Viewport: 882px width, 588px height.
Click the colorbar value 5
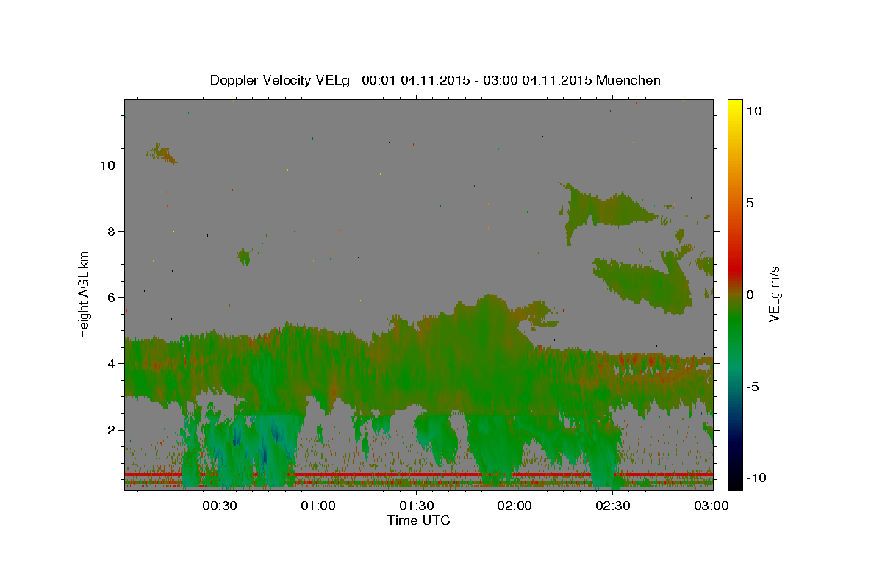[x=750, y=202]
